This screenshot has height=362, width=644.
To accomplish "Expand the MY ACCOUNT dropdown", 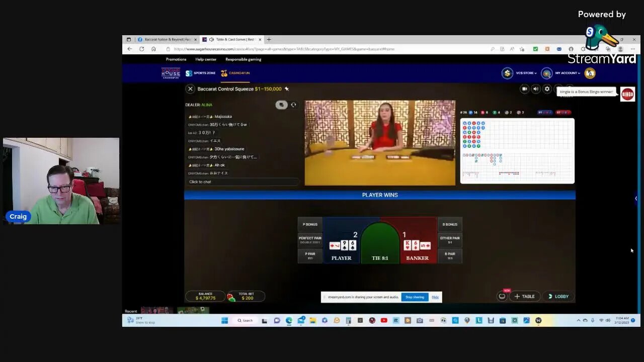I will click(568, 73).
